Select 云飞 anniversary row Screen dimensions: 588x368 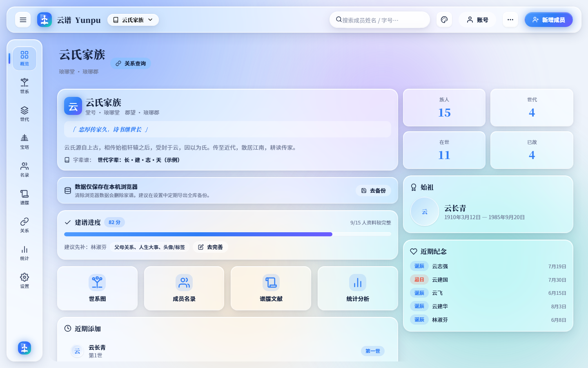488,293
